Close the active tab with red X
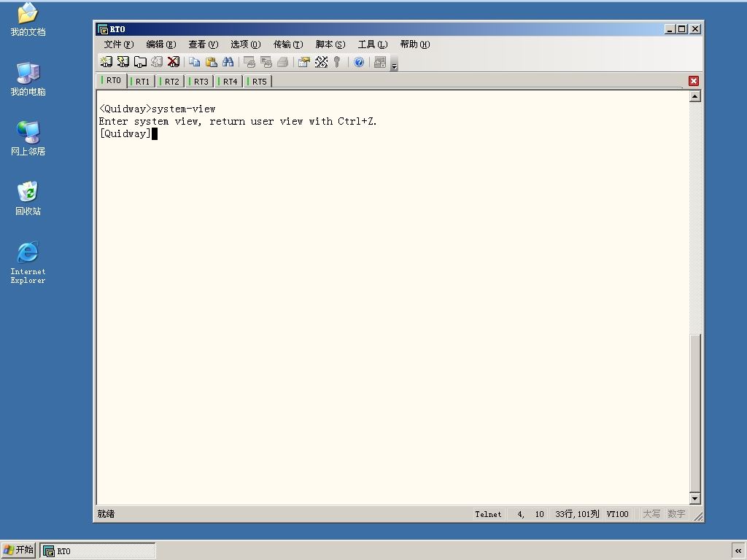 (x=694, y=81)
